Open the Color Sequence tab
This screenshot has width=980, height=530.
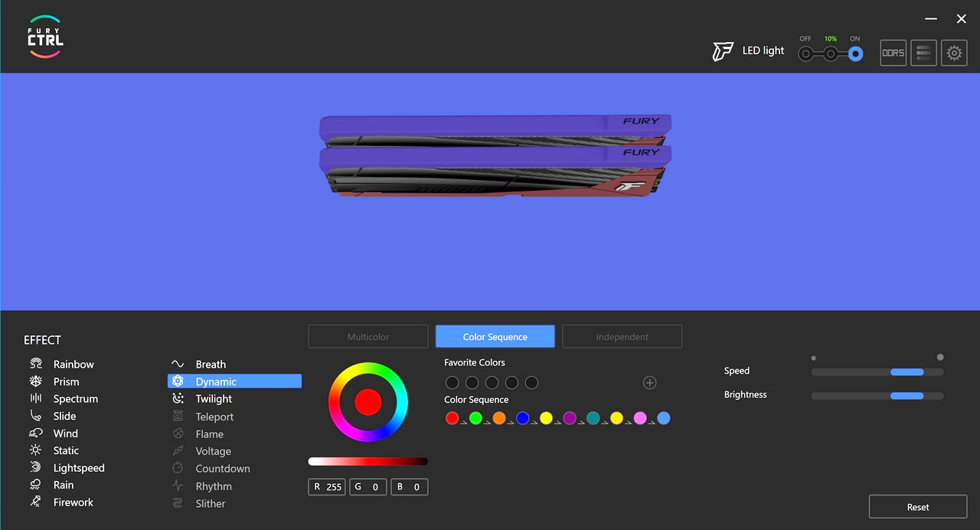[495, 336]
